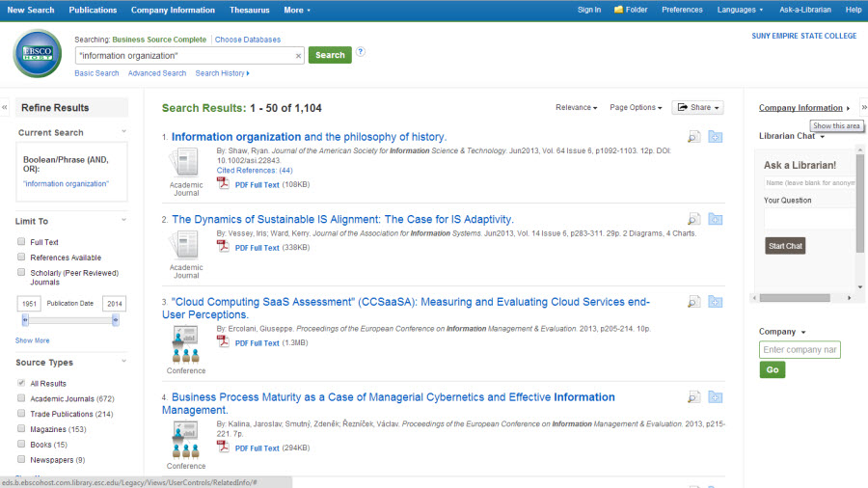The height and width of the screenshot is (488, 868).
Task: Check Newspapers (9)
Action: 21,459
